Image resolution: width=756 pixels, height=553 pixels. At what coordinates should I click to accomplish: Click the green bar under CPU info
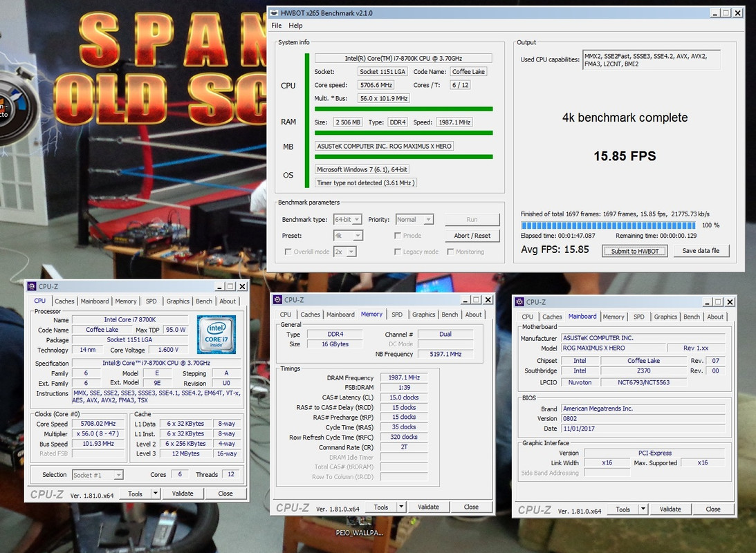[403, 109]
